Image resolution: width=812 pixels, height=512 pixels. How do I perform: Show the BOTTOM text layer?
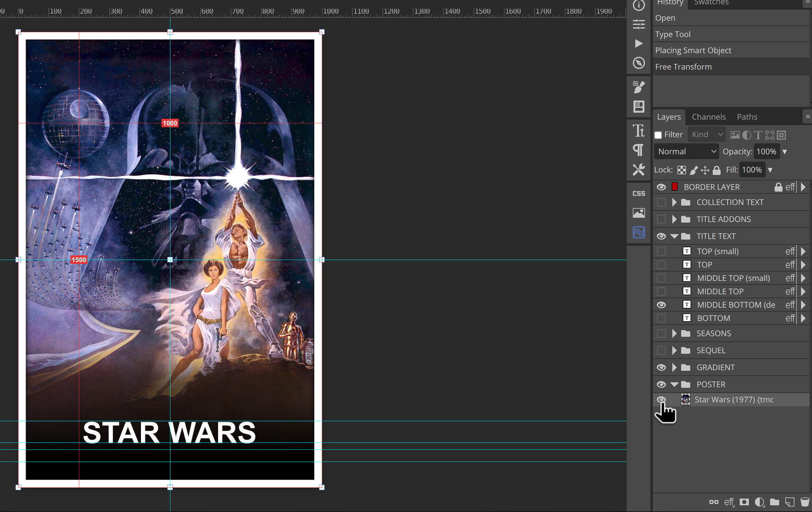coord(661,318)
